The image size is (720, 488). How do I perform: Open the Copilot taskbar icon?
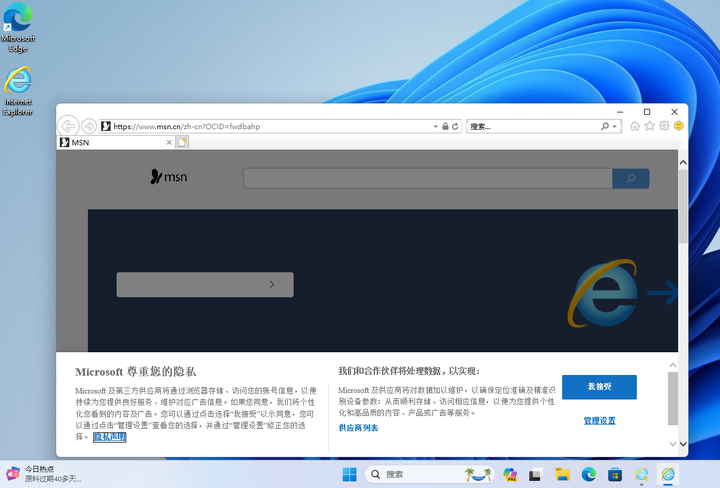[510, 474]
